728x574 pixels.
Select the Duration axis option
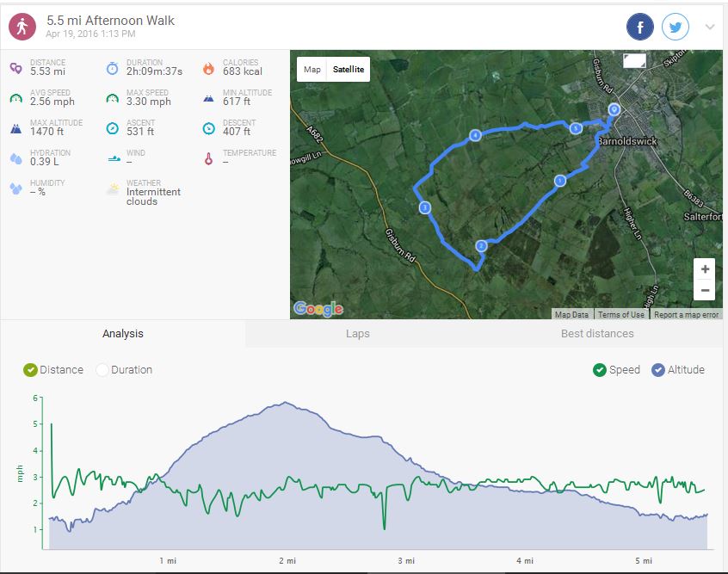102,370
